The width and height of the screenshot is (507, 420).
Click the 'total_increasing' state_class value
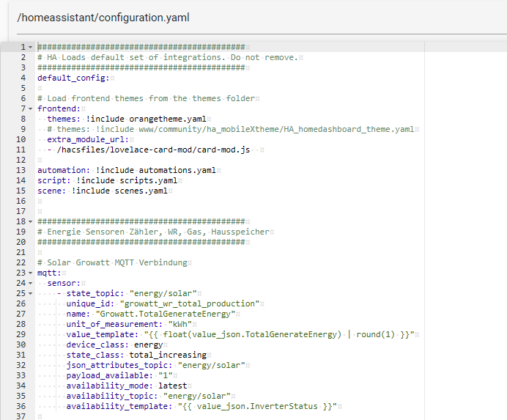click(x=168, y=355)
